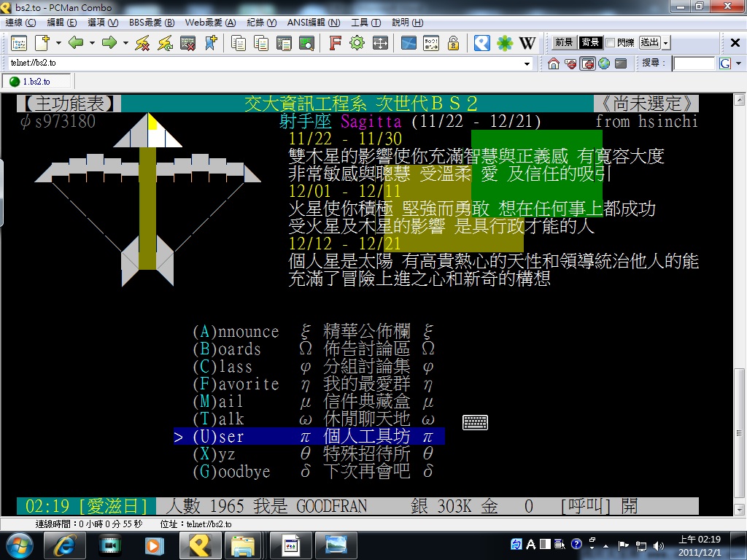Click the new connection page icon
The width and height of the screenshot is (747, 560).
[x=42, y=43]
